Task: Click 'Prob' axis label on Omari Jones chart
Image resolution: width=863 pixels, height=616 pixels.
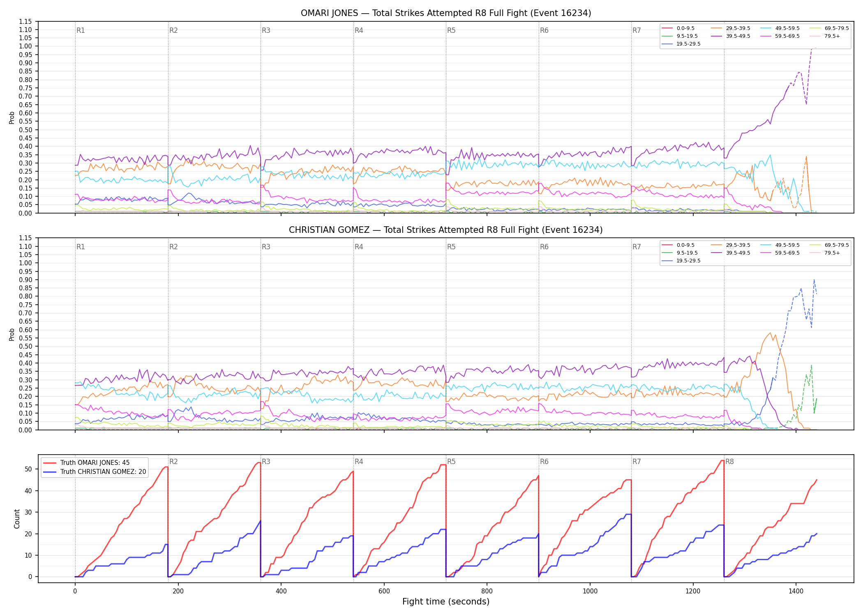Action: coord(12,117)
